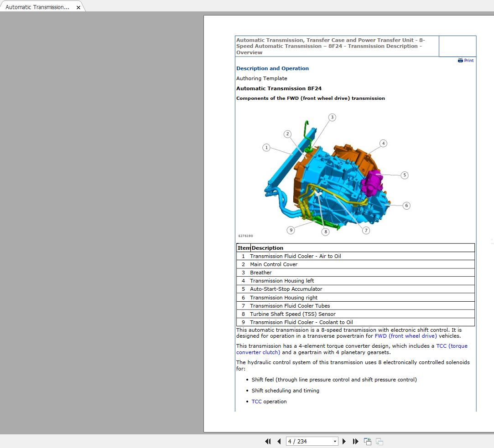This screenshot has height=448, width=494.
Task: Click the 'Description and Operation' heading
Action: pos(272,68)
